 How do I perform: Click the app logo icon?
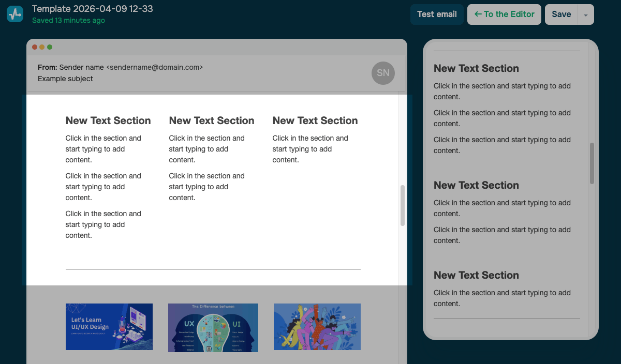15,14
